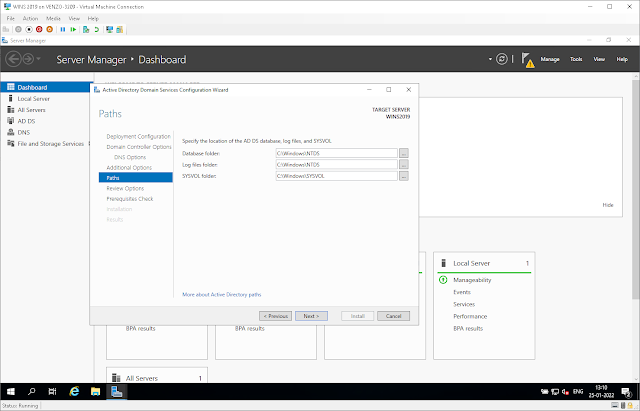
Task: Browse for the Log files folder
Action: pos(404,164)
